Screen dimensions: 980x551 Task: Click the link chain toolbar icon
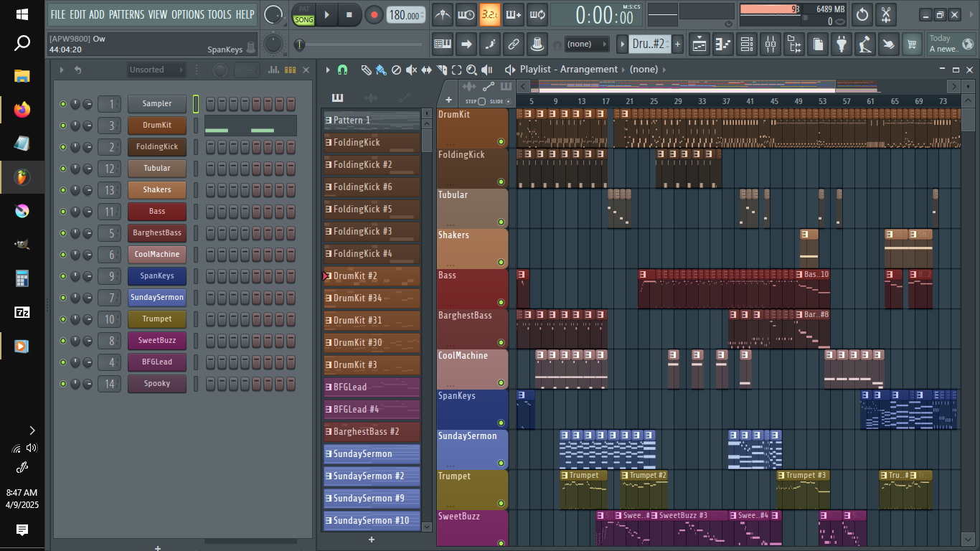click(513, 44)
